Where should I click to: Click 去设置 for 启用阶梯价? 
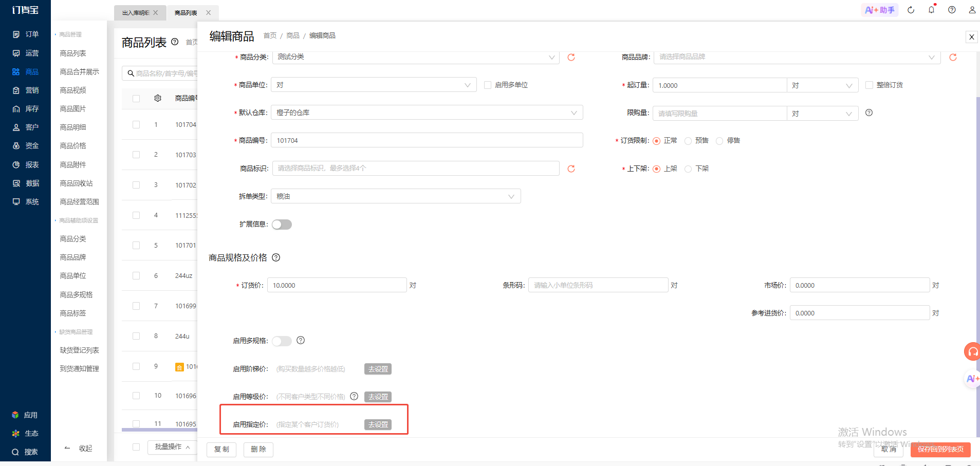pos(378,369)
